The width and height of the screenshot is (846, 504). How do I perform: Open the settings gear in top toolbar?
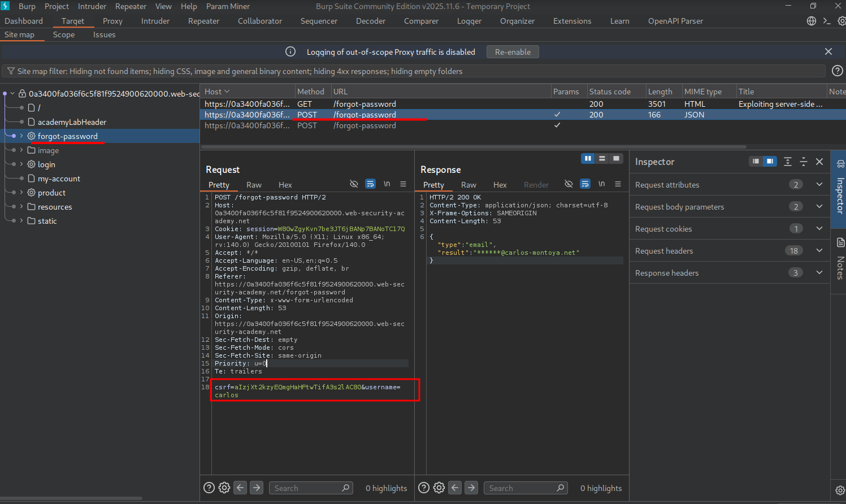841,21
